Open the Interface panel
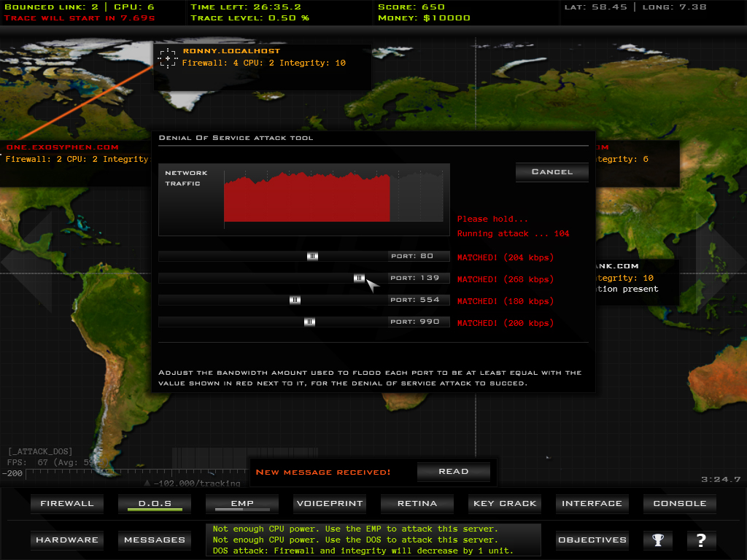This screenshot has height=560, width=747. (592, 504)
